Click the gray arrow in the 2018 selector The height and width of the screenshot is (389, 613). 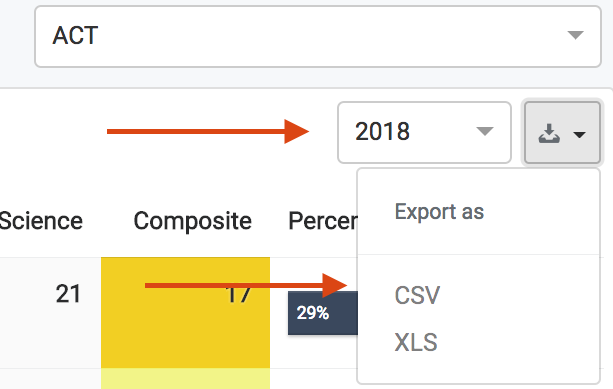485,131
